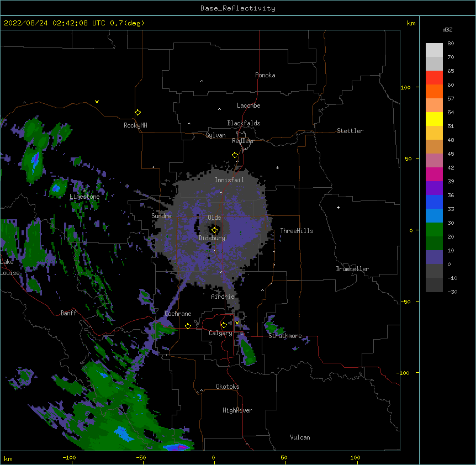Click the Sundre town label
The width and height of the screenshot is (476, 465).
[x=161, y=216]
